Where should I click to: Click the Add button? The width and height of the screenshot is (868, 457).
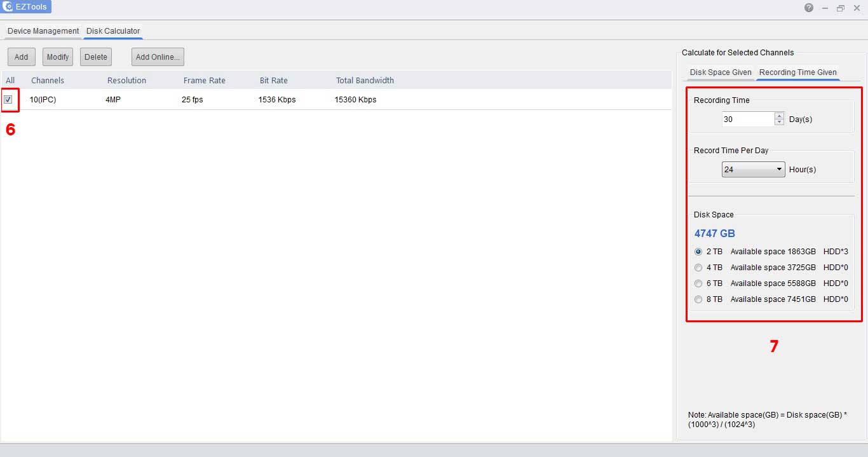click(21, 57)
